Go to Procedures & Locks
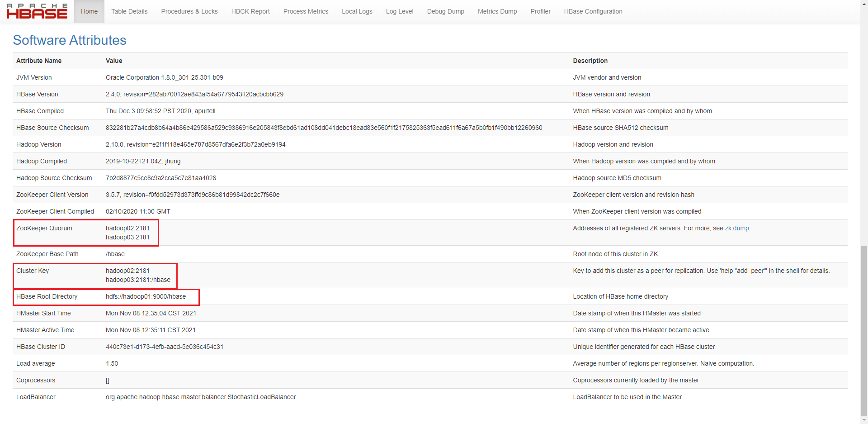This screenshot has width=868, height=424. (x=189, y=11)
